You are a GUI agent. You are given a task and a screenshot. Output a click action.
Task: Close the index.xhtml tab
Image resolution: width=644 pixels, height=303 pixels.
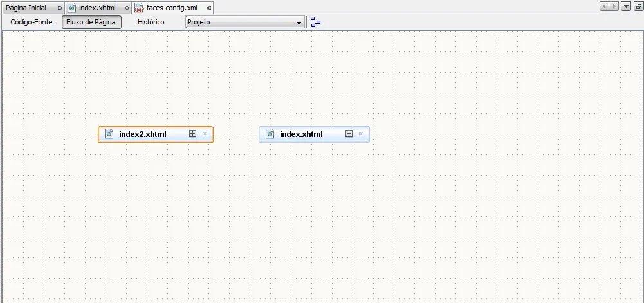coord(127,8)
